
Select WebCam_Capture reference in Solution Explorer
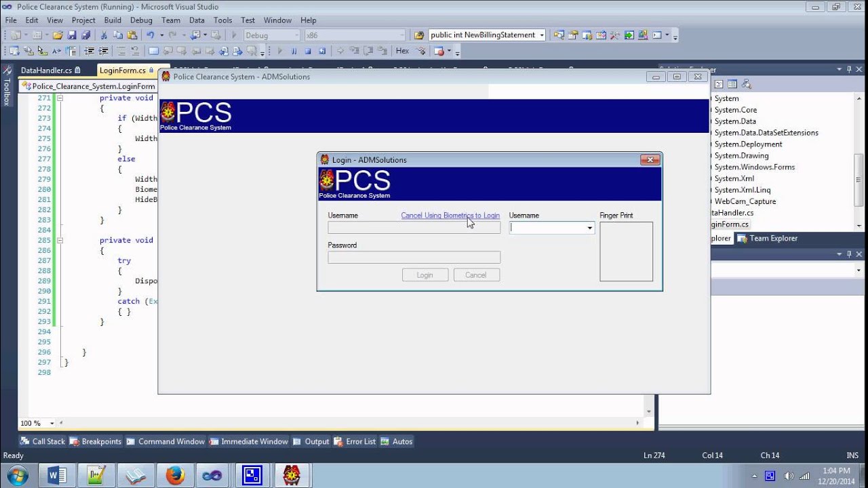point(745,201)
